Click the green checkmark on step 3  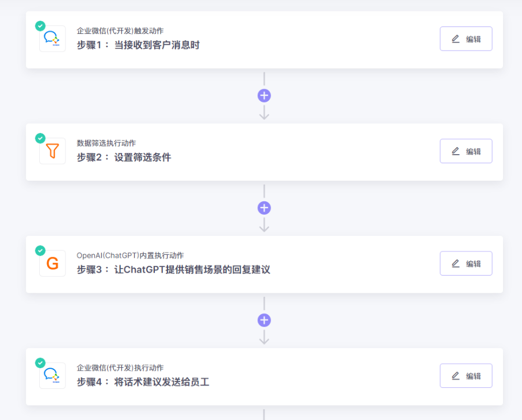pos(40,250)
